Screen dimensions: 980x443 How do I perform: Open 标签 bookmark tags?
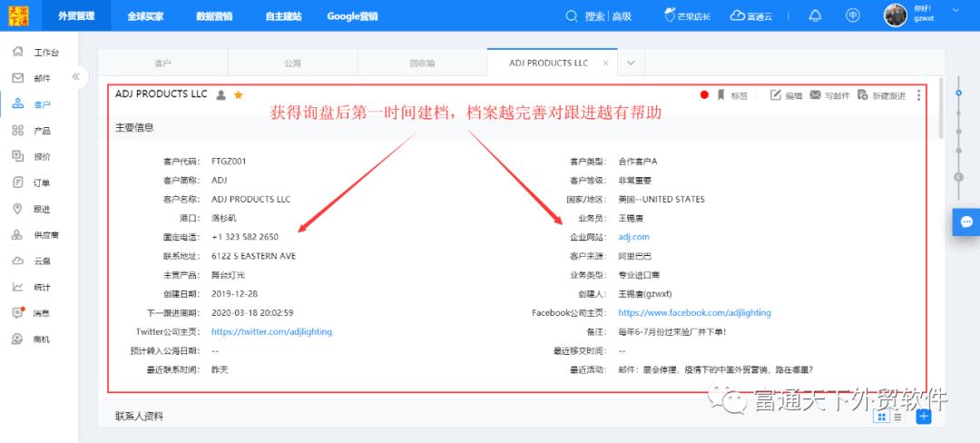click(x=732, y=95)
